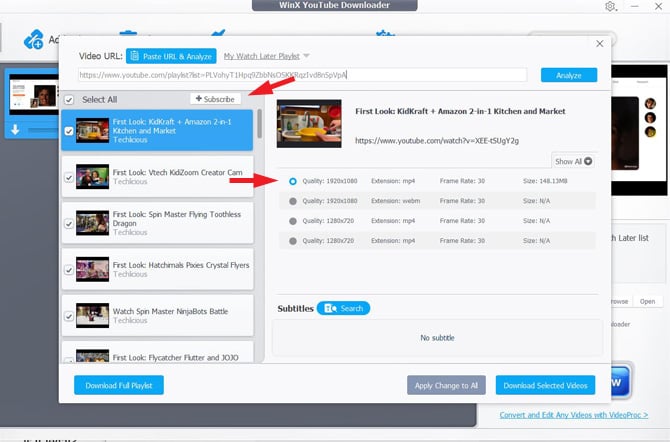Screen dimensions: 670x442
Task: Select first 1280x720 mp4 quality option
Action: (293, 221)
